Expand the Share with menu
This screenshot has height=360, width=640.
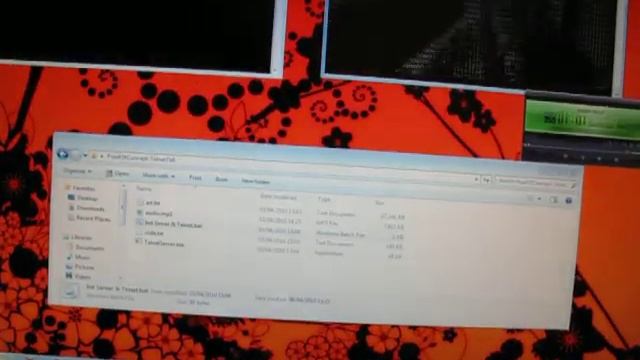(x=158, y=176)
